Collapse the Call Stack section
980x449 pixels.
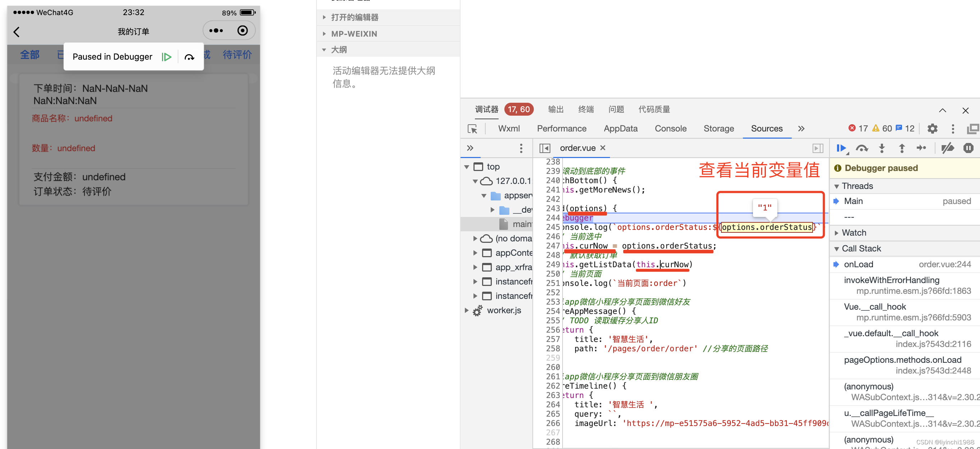[861, 249]
